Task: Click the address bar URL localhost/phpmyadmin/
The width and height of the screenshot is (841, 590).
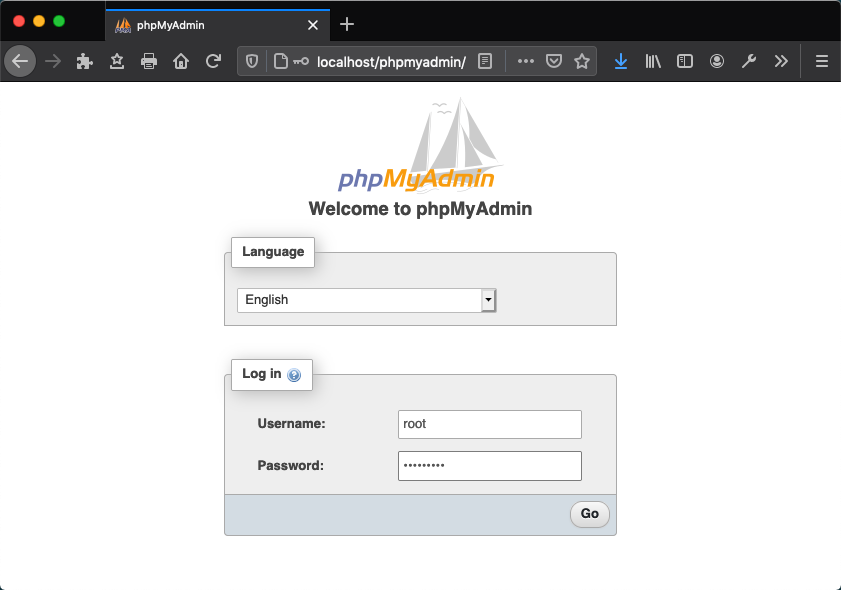Action: click(392, 62)
